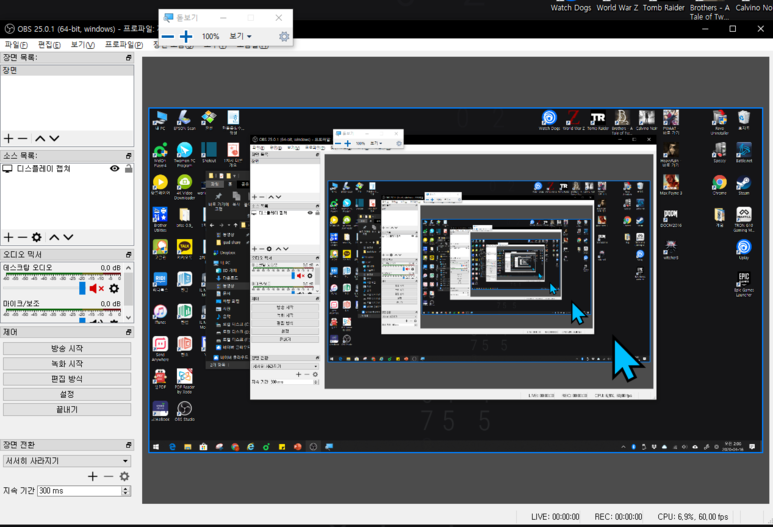This screenshot has height=527, width=773.
Task: Click the 지속 기간 300 ms field
Action: point(79,491)
